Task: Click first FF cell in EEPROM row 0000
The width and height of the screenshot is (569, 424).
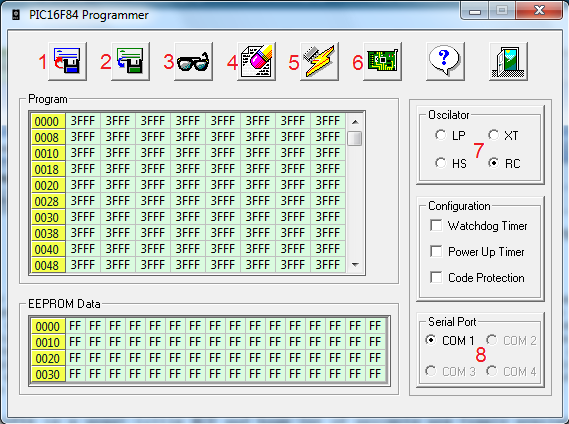Action: tap(75, 326)
